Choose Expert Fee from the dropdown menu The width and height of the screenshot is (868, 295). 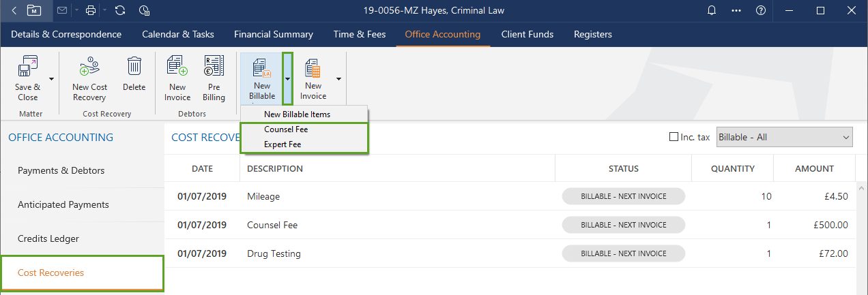[x=283, y=144]
